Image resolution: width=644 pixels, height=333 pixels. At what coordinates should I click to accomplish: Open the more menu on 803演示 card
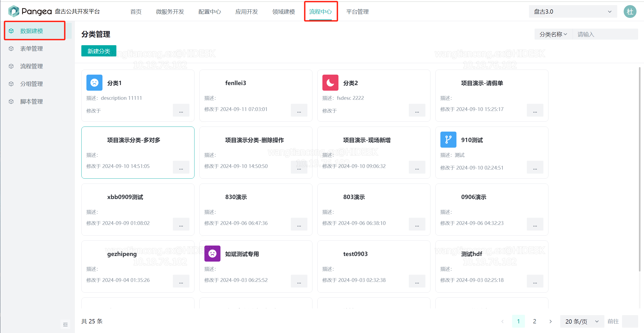pos(417,224)
